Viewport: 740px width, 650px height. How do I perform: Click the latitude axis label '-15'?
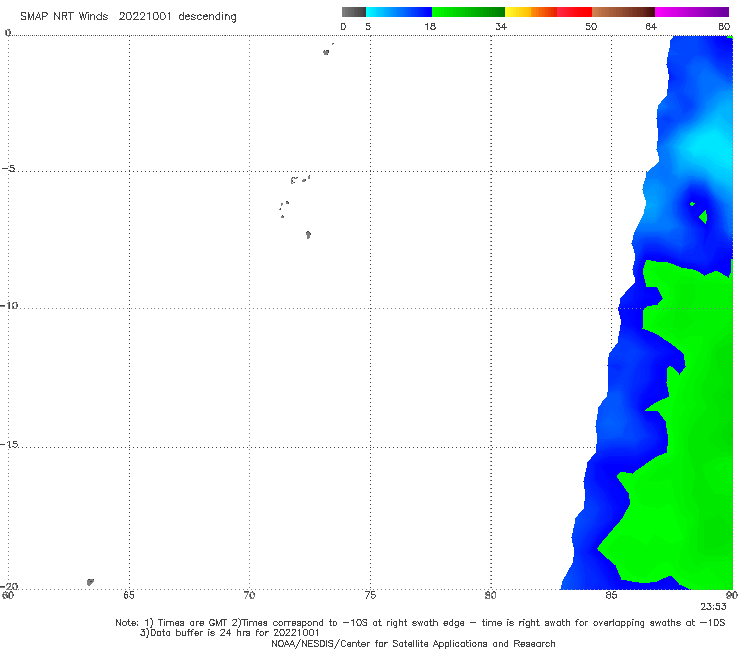click(9, 444)
